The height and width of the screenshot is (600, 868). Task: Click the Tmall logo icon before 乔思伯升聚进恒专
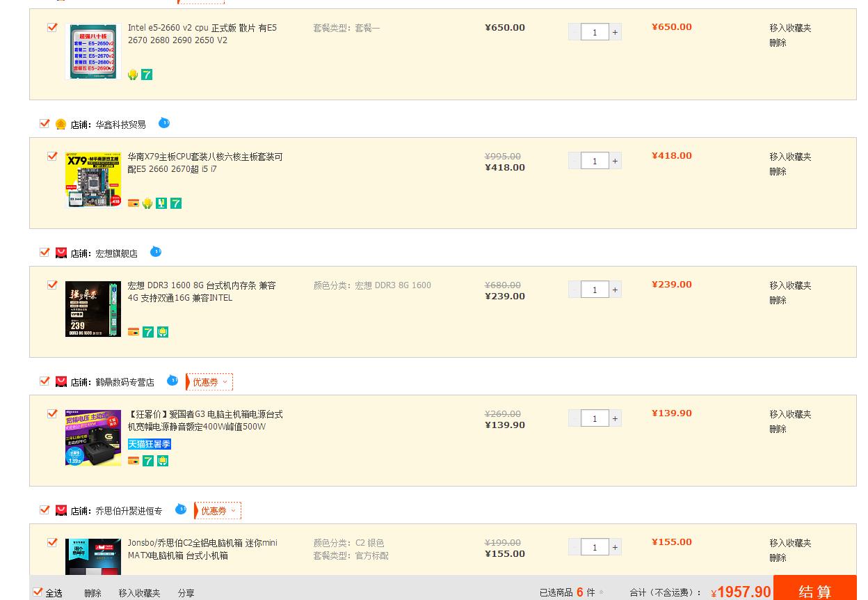click(61, 511)
